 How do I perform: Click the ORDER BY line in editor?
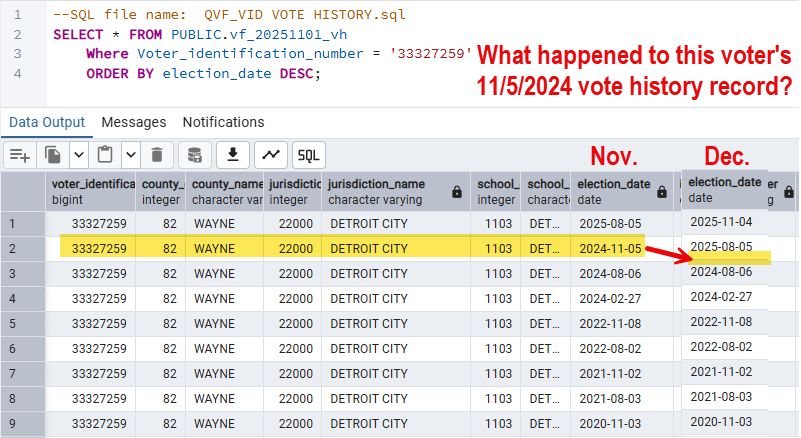tap(203, 74)
